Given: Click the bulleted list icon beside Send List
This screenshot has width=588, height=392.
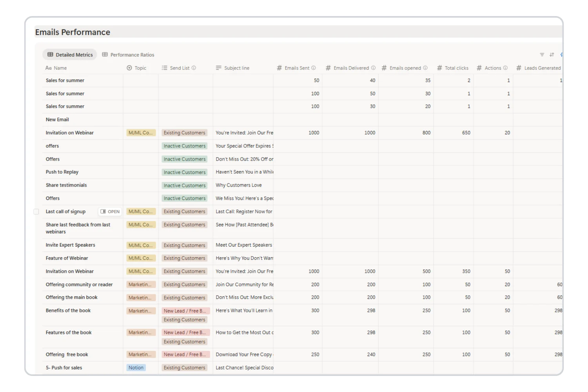Looking at the screenshot, I should click(164, 67).
